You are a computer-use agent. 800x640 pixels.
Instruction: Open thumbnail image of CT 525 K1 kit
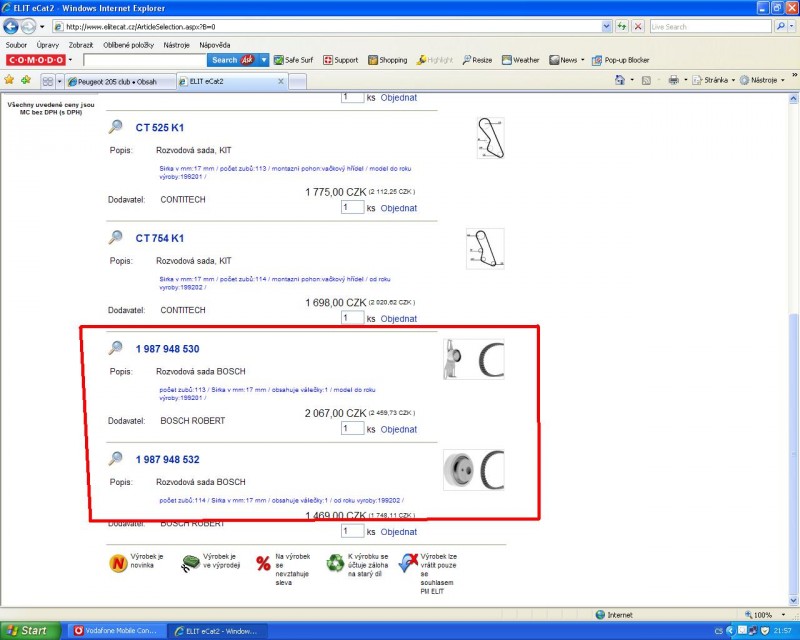pyautogui.click(x=490, y=138)
